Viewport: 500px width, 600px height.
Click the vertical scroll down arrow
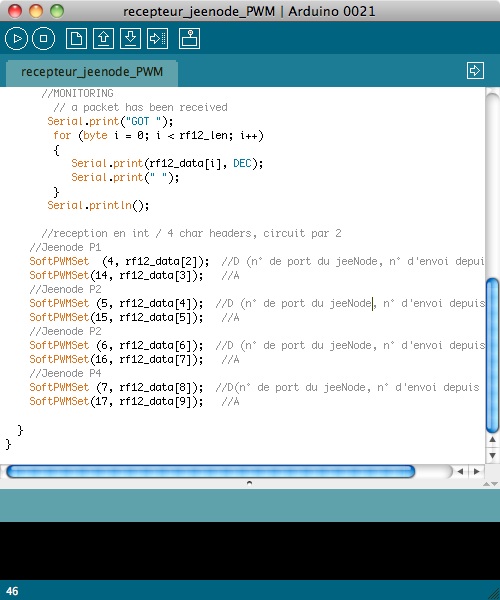tap(492, 455)
